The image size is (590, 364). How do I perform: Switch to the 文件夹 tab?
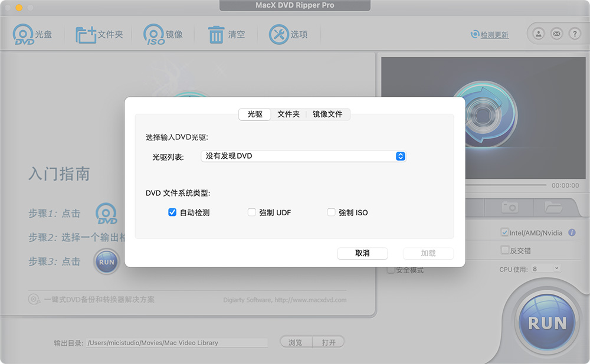coord(289,114)
